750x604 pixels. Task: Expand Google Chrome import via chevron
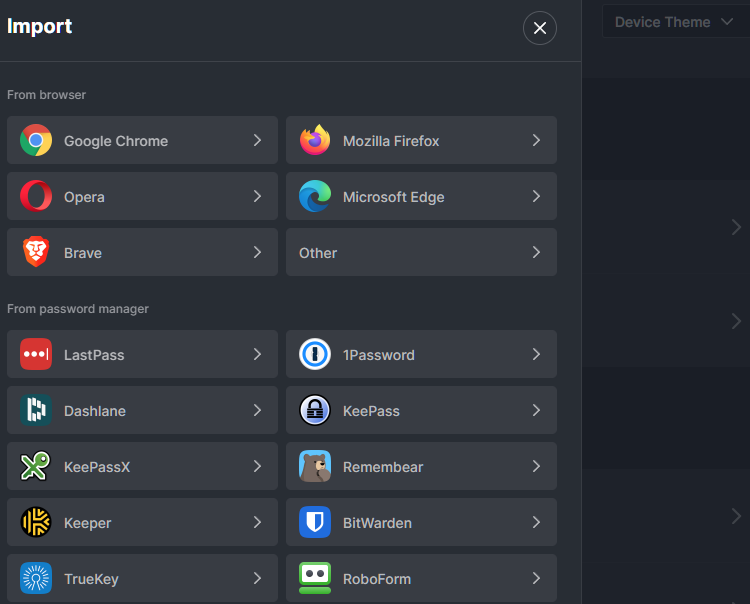(x=257, y=140)
